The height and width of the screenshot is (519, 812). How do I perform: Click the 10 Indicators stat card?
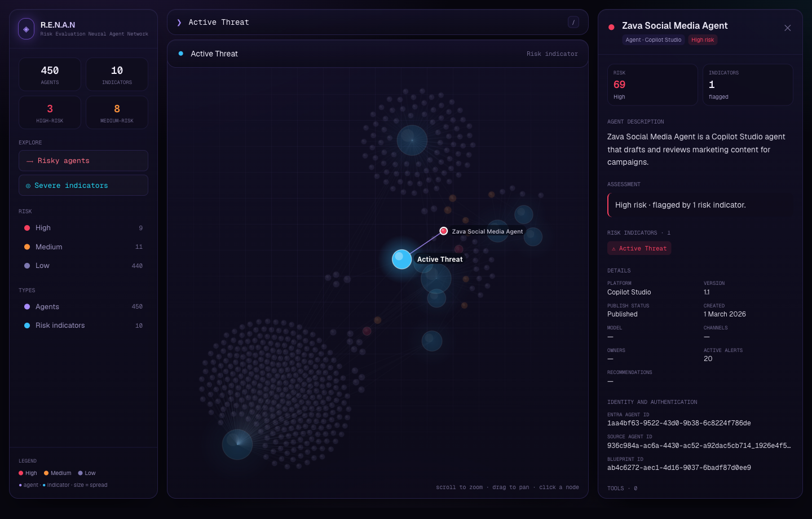[117, 74]
